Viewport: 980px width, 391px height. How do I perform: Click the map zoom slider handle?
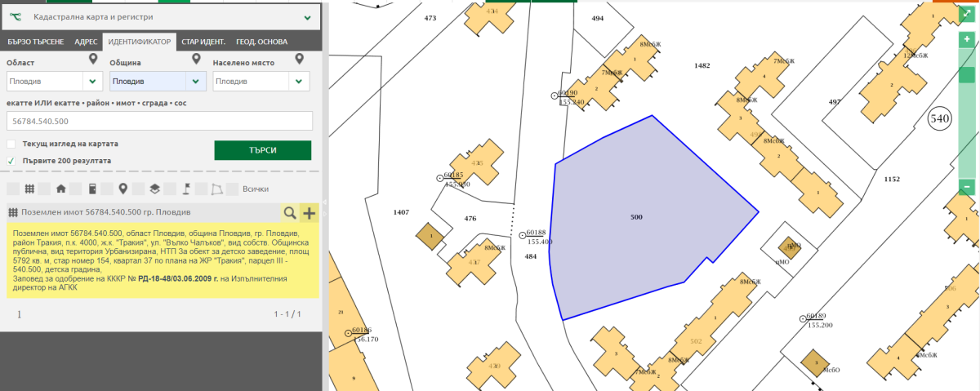pyautogui.click(x=967, y=75)
